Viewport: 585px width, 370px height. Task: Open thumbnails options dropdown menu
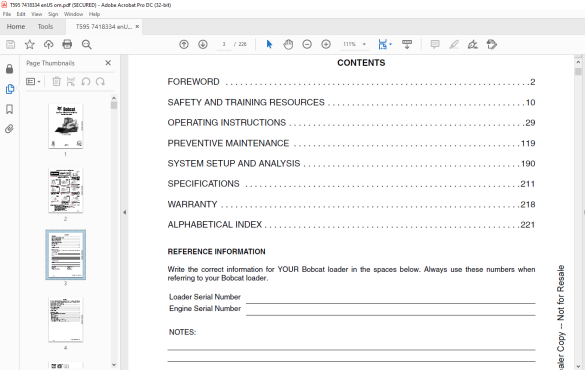click(33, 82)
